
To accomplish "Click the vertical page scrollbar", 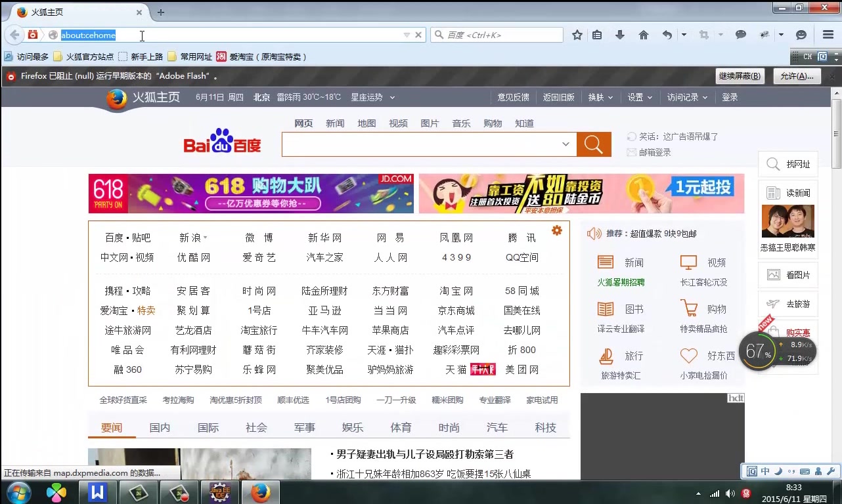I will click(x=836, y=135).
